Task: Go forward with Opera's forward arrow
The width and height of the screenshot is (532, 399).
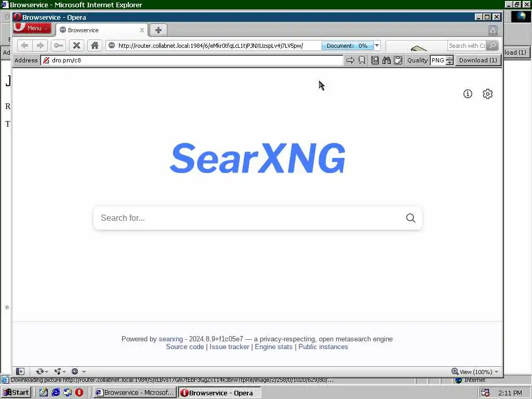Action: pos(41,46)
